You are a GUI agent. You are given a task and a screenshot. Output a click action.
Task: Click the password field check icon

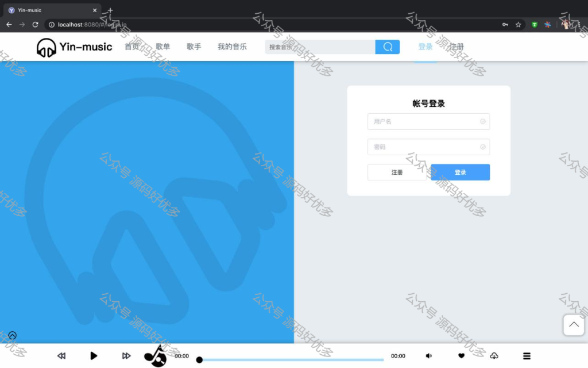pyautogui.click(x=482, y=147)
